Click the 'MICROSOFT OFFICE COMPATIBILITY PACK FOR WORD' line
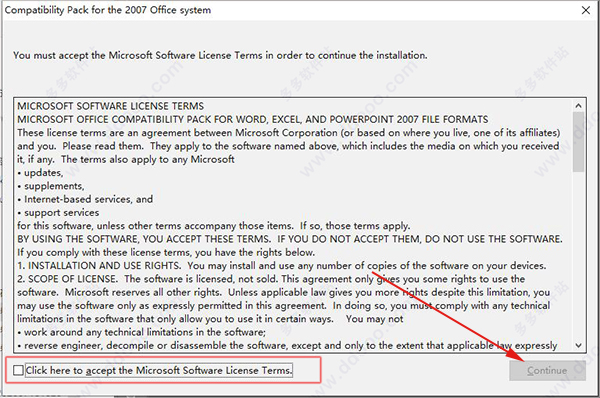Image resolution: width=600 pixels, height=398 pixels. 253,119
